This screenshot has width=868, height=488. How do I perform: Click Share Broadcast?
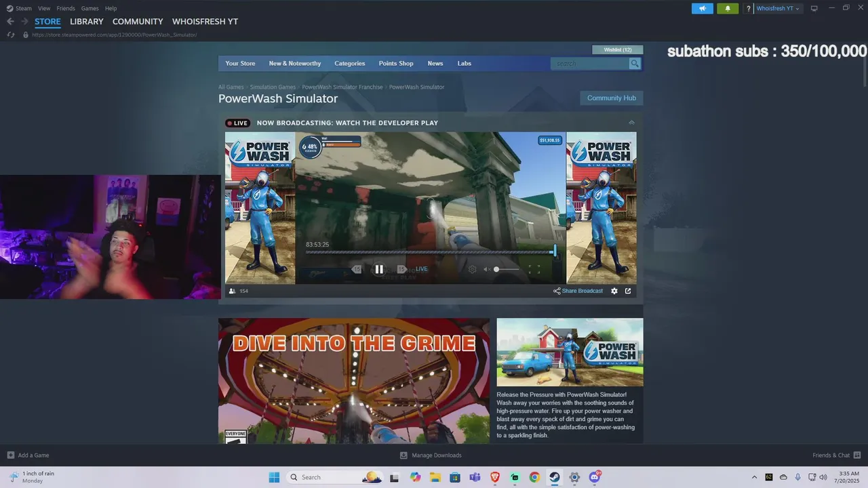pos(578,291)
